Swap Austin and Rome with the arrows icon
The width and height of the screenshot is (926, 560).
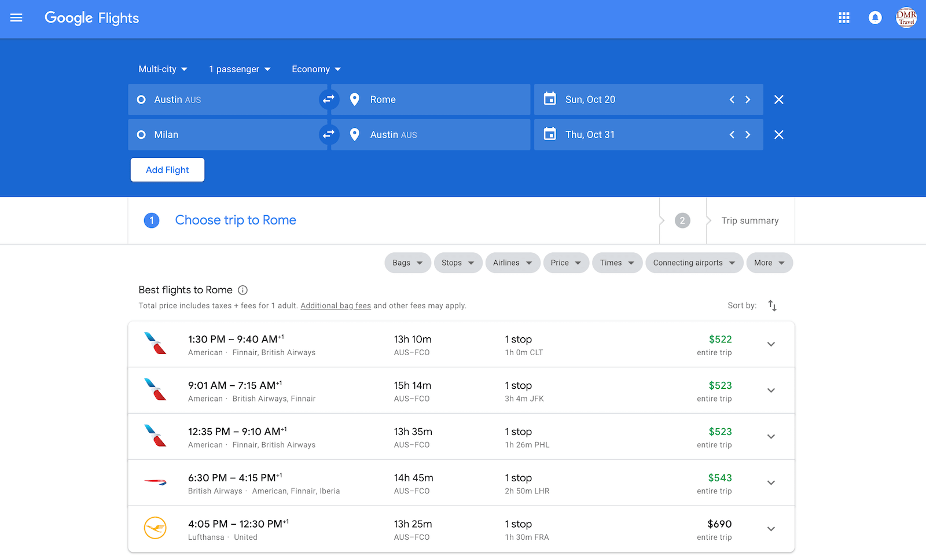click(329, 99)
